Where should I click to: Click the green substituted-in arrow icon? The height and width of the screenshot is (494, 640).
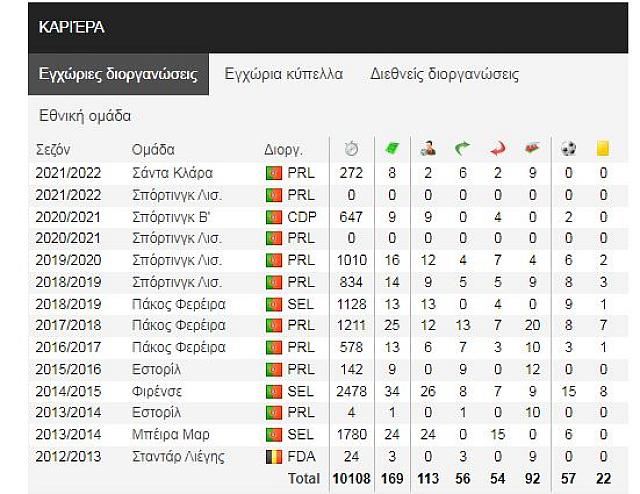click(x=462, y=149)
